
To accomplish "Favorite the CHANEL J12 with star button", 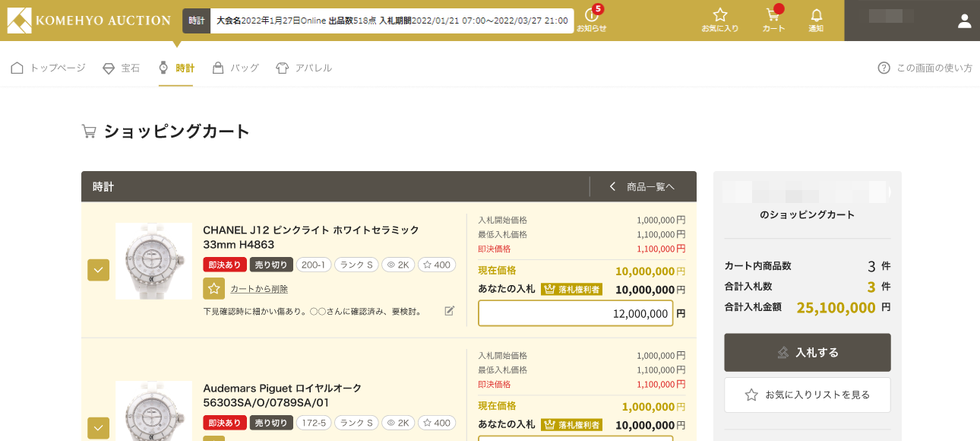I will (x=213, y=289).
